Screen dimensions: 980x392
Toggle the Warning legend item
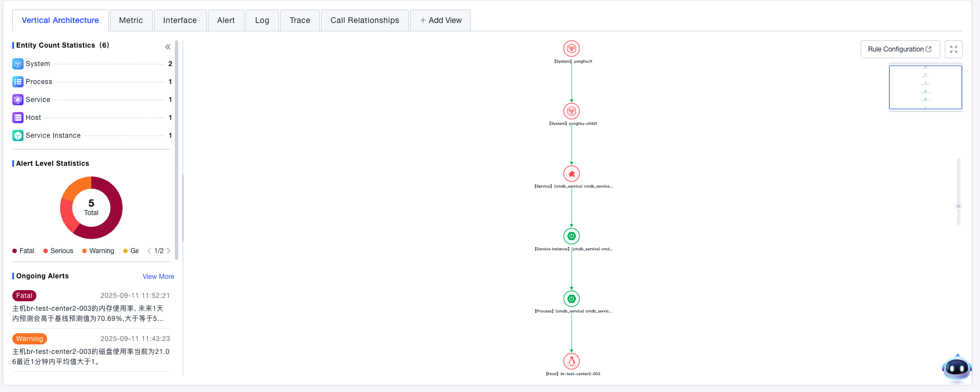point(98,251)
